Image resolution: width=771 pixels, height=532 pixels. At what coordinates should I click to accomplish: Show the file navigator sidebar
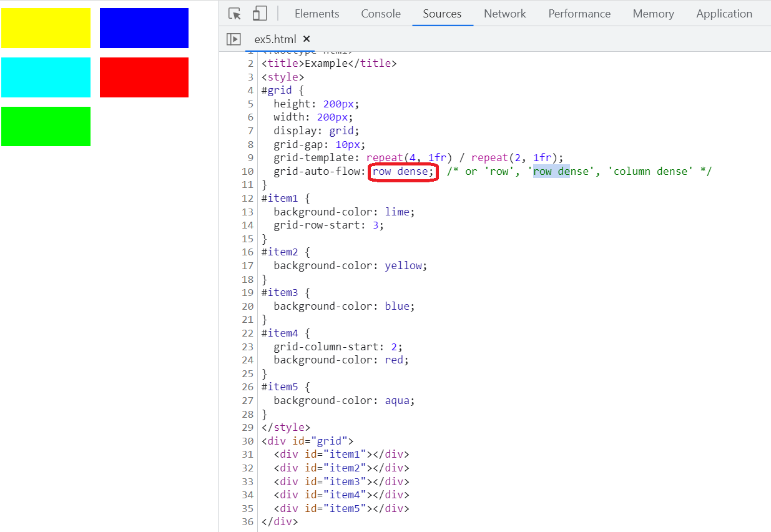pyautogui.click(x=233, y=39)
